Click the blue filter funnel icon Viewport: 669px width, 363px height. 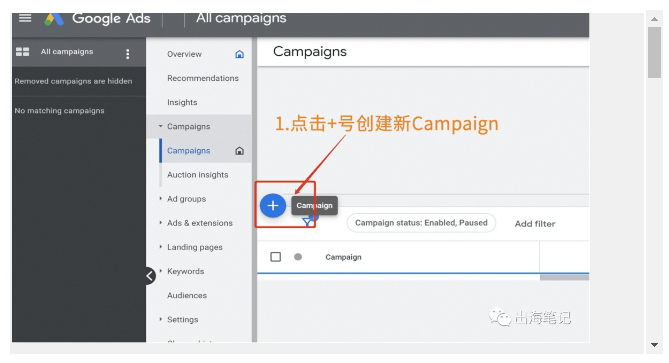point(308,222)
